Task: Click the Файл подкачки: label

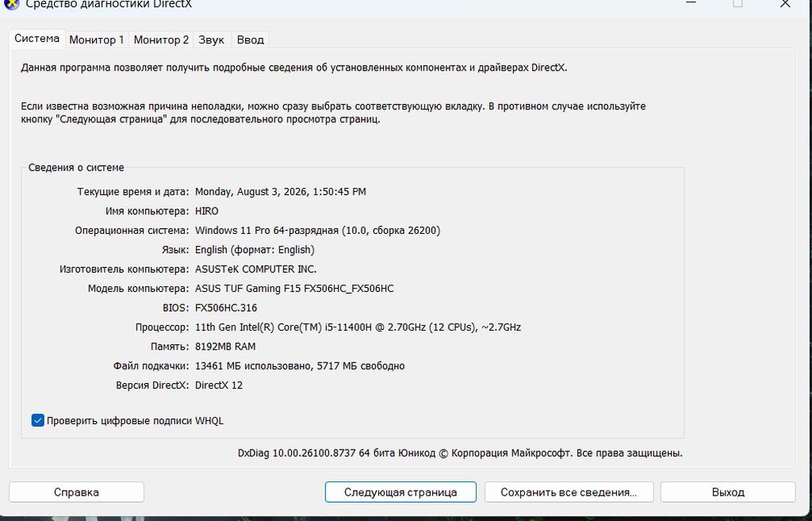Action: (x=151, y=366)
